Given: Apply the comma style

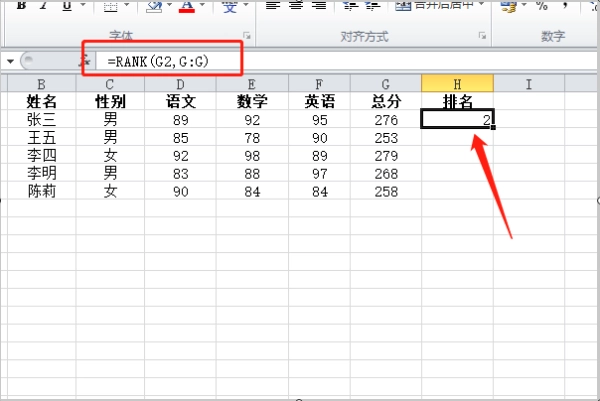Looking at the screenshot, I should (x=565, y=5).
